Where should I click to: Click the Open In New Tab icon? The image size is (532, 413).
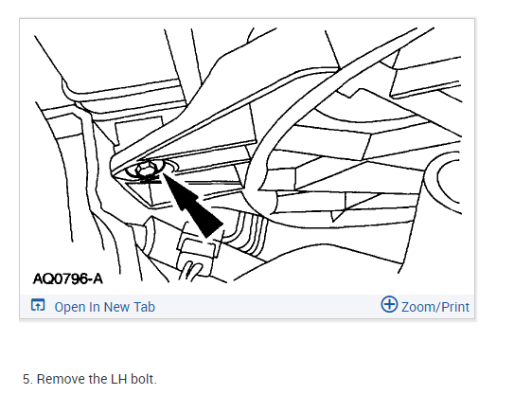[38, 305]
